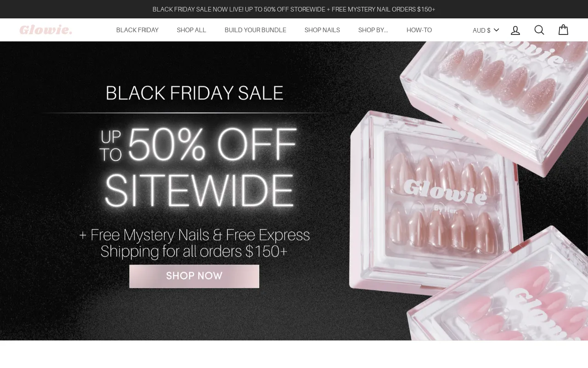Viewport: 588px width, 368px height.
Task: Click the SHOP NOW banner button
Action: click(x=194, y=276)
